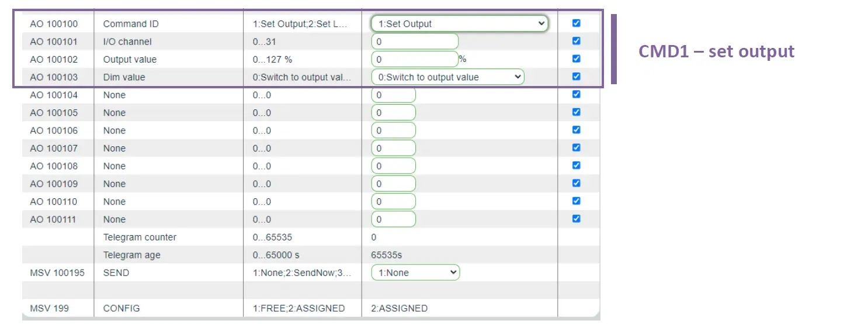Toggle the AO 100101 I/O channel checkbox
The width and height of the screenshot is (868, 324).
pyautogui.click(x=577, y=41)
